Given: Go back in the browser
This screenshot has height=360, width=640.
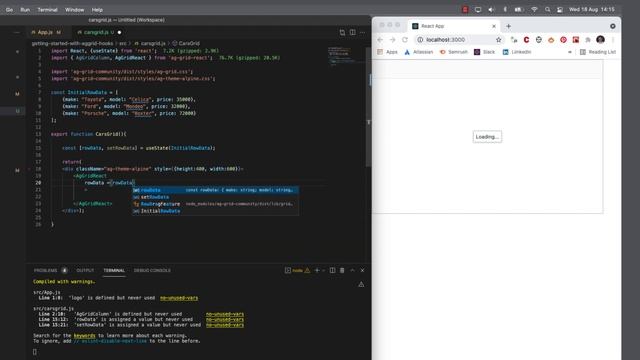Looking at the screenshot, I should (x=380, y=40).
